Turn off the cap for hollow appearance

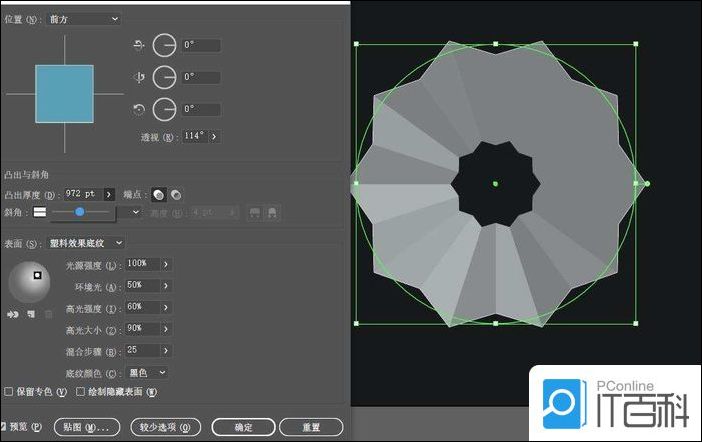click(176, 194)
